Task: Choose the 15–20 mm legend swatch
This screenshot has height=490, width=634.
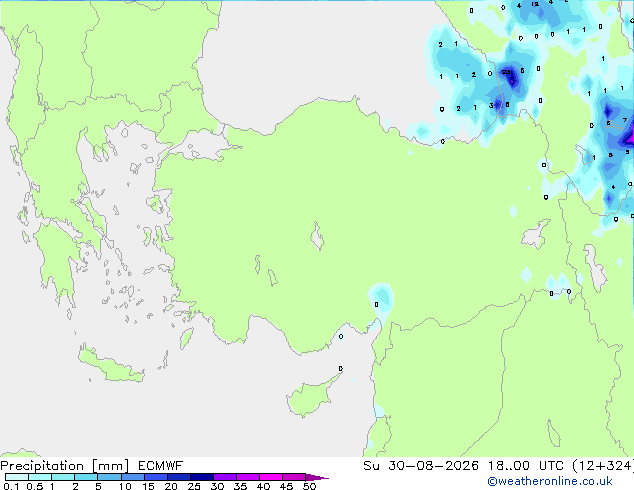Action: (155, 477)
